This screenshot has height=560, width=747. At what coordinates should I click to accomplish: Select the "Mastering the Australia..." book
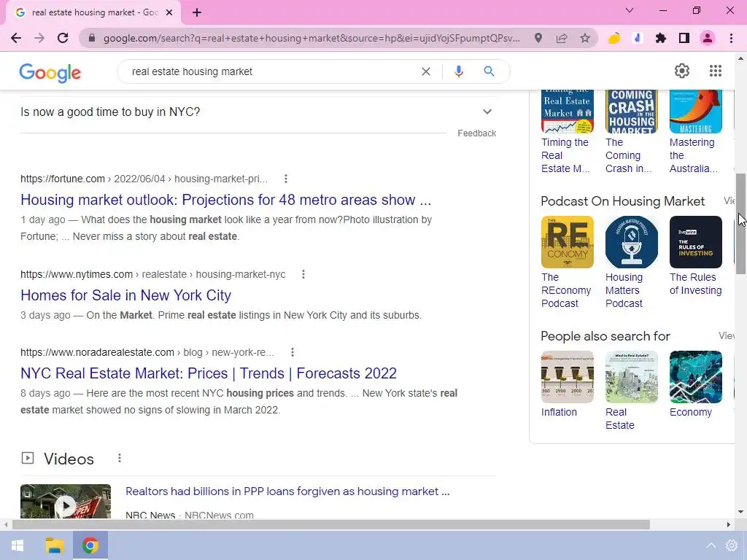click(695, 131)
